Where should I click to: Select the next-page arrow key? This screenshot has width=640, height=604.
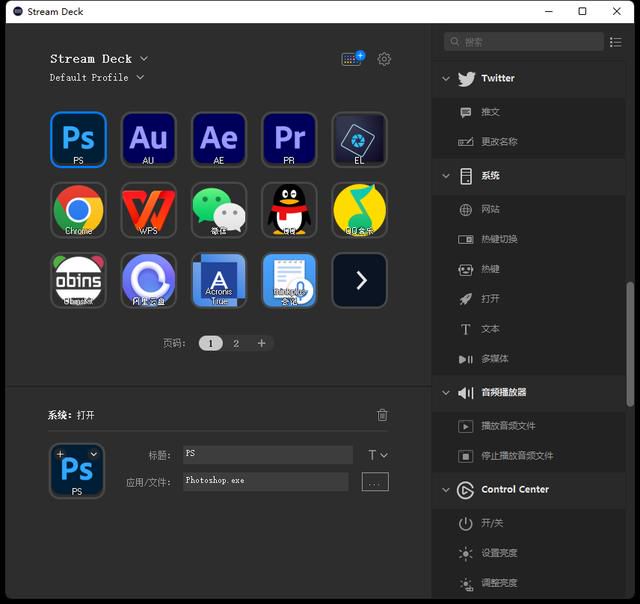pyautogui.click(x=359, y=280)
